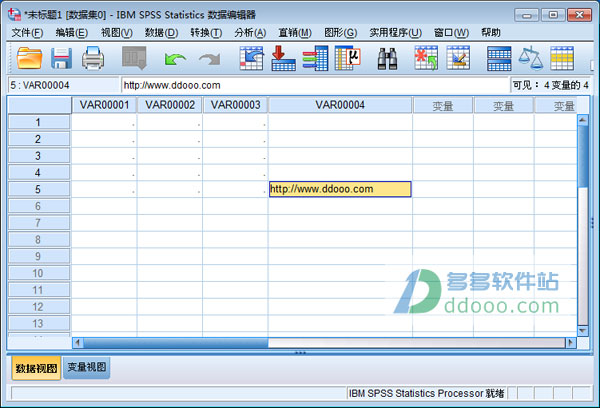Image resolution: width=600 pixels, height=408 pixels.
Task: Select row 5 header
Action: coord(39,189)
